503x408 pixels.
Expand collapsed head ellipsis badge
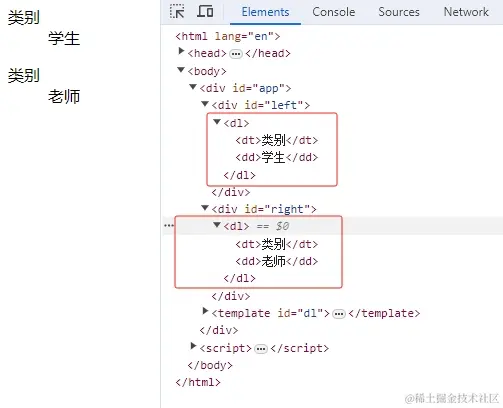point(236,54)
